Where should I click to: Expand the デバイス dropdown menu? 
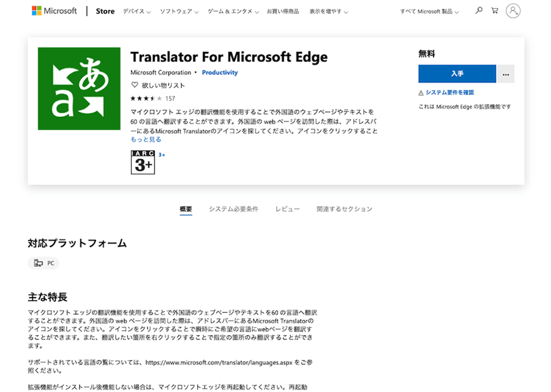click(x=137, y=12)
